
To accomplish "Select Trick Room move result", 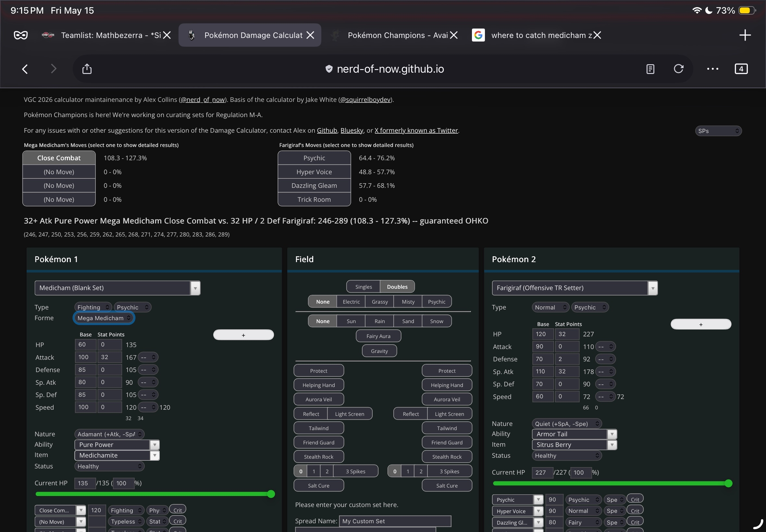I will [x=314, y=199].
